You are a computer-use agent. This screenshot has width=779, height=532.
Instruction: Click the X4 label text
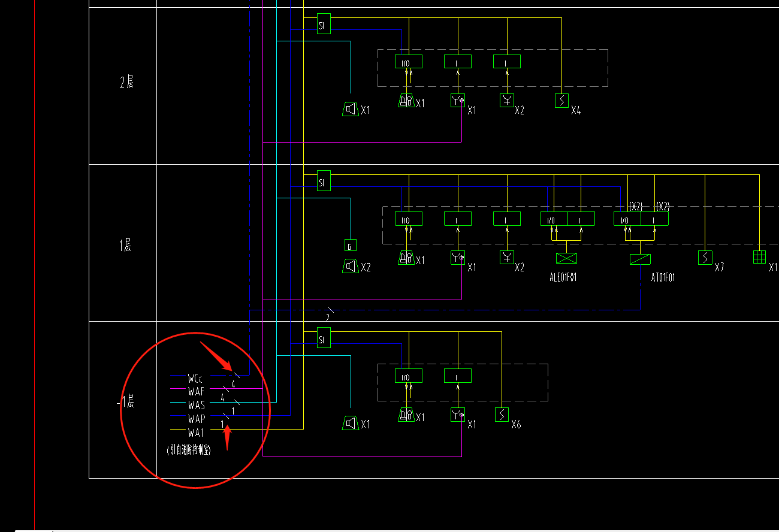click(x=576, y=110)
